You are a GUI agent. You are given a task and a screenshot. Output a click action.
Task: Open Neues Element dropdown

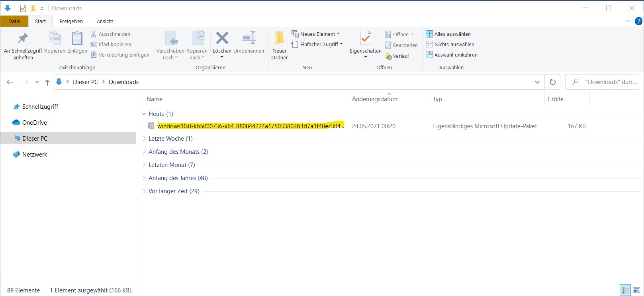click(315, 34)
